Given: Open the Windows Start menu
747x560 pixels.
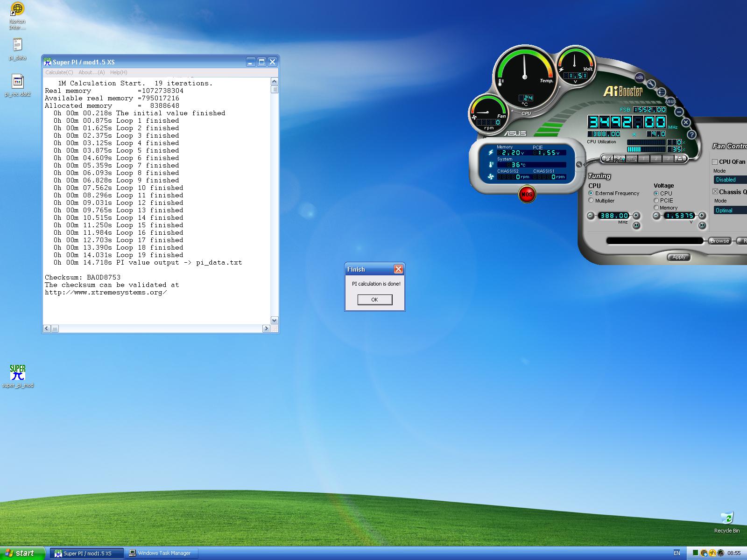Looking at the screenshot, I should tap(22, 553).
